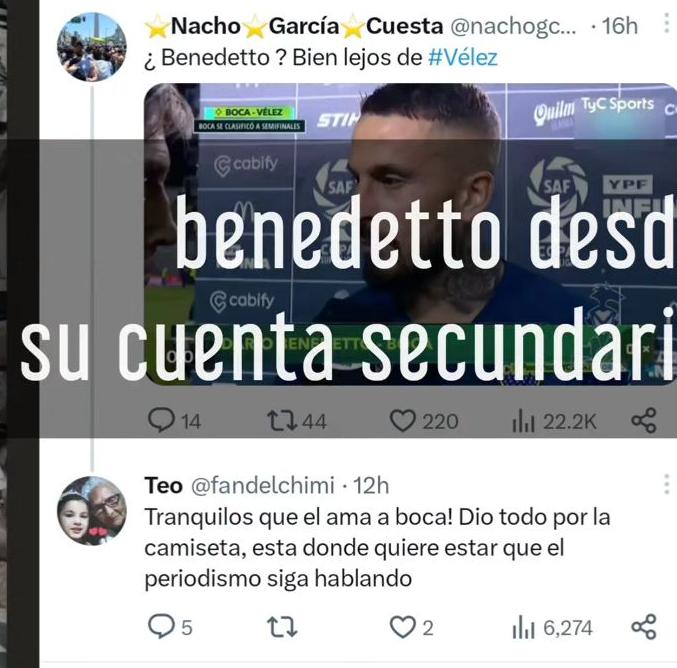This screenshot has height=668, width=677.
Task: Play the Benedetto interview video
Action: 410,234
